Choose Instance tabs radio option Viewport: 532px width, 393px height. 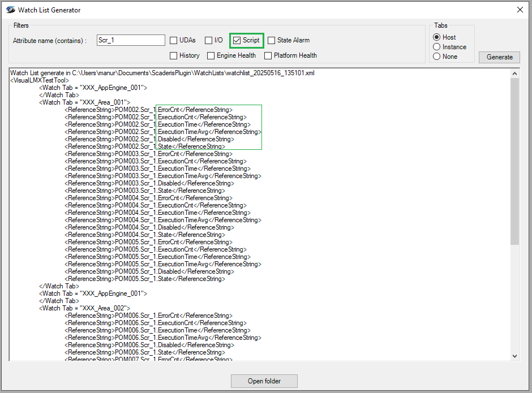point(436,47)
